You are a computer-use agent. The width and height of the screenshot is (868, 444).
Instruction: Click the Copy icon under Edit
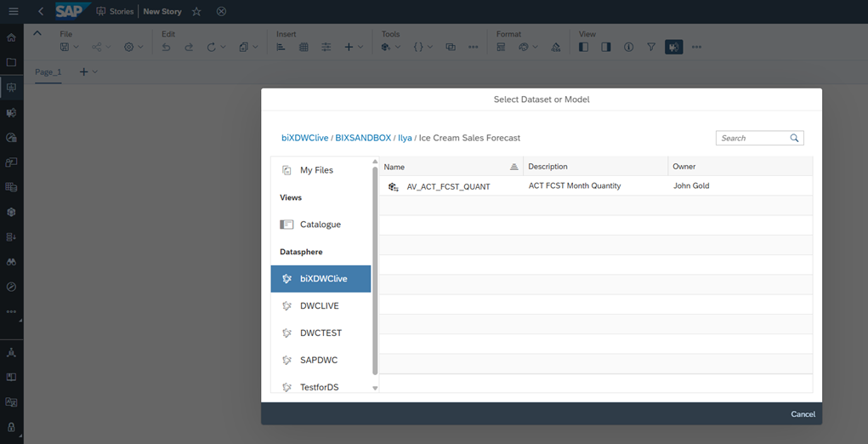tap(244, 47)
